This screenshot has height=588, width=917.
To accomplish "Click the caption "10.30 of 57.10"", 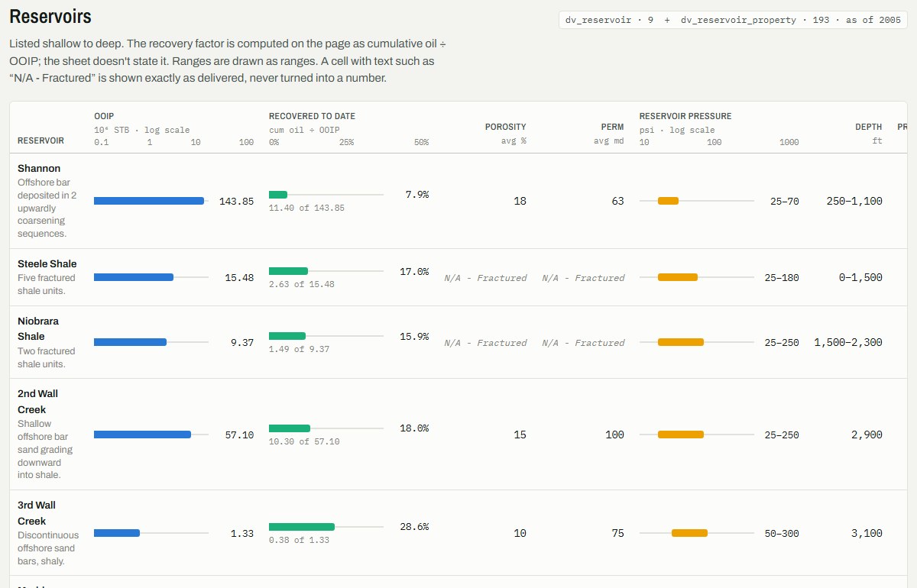I will point(304,441).
